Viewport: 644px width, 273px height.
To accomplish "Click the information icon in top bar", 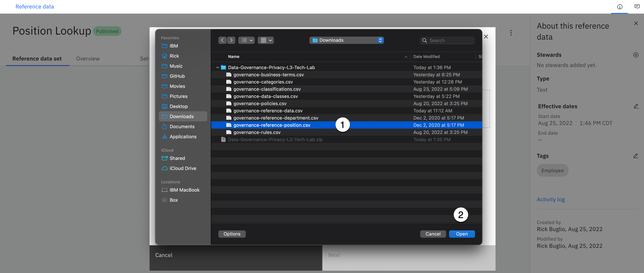I will (x=619, y=7).
